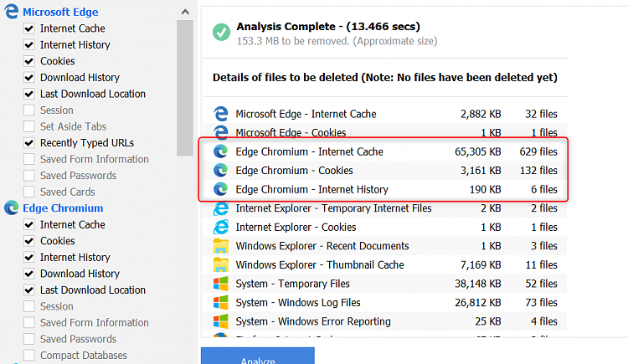Click the folder icon beside Thumbnail Cache
Image resolution: width=628 pixels, height=364 pixels.
tap(221, 264)
